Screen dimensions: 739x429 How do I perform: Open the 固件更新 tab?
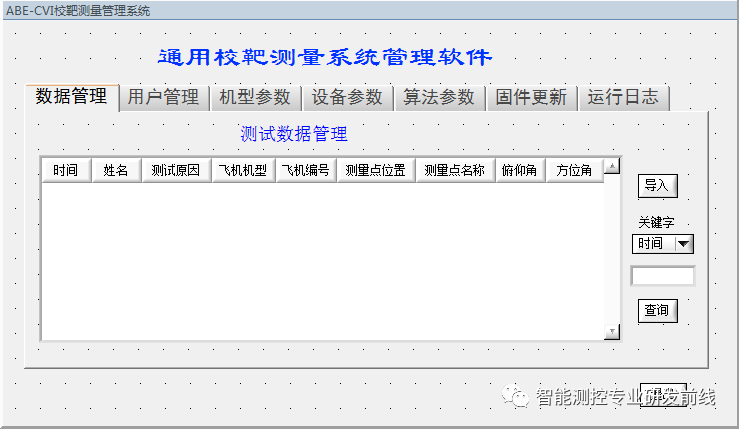tap(531, 98)
